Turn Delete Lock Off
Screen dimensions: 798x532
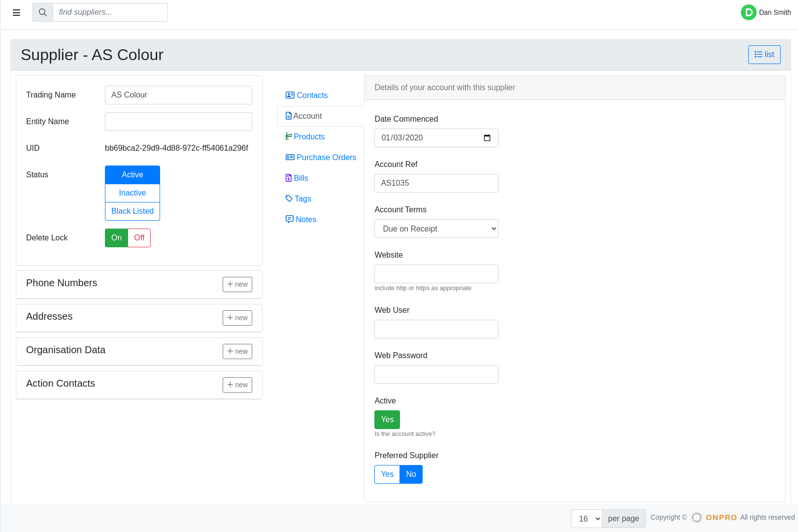pyautogui.click(x=139, y=238)
